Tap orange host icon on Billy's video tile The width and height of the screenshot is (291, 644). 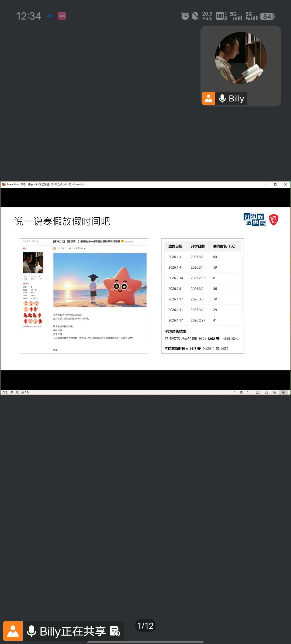(x=209, y=98)
